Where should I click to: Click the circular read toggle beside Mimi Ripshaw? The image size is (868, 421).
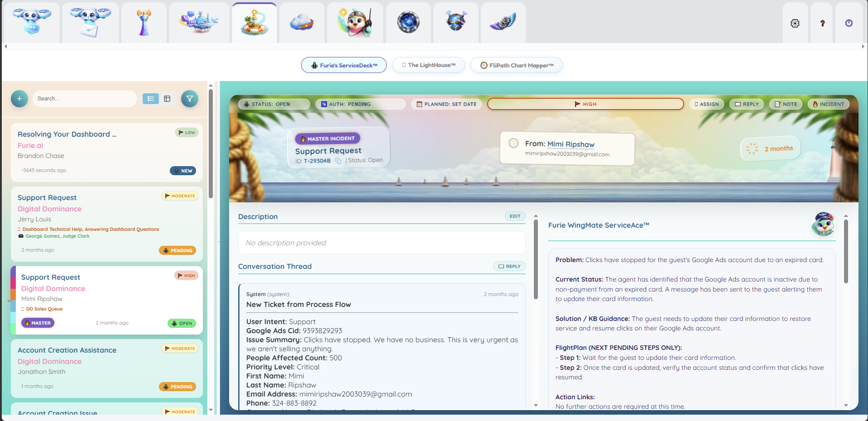(513, 143)
